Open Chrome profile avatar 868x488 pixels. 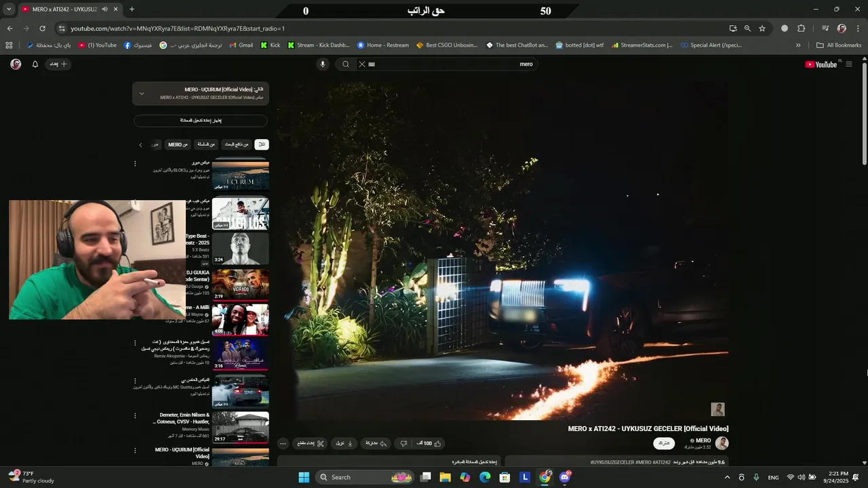click(842, 28)
